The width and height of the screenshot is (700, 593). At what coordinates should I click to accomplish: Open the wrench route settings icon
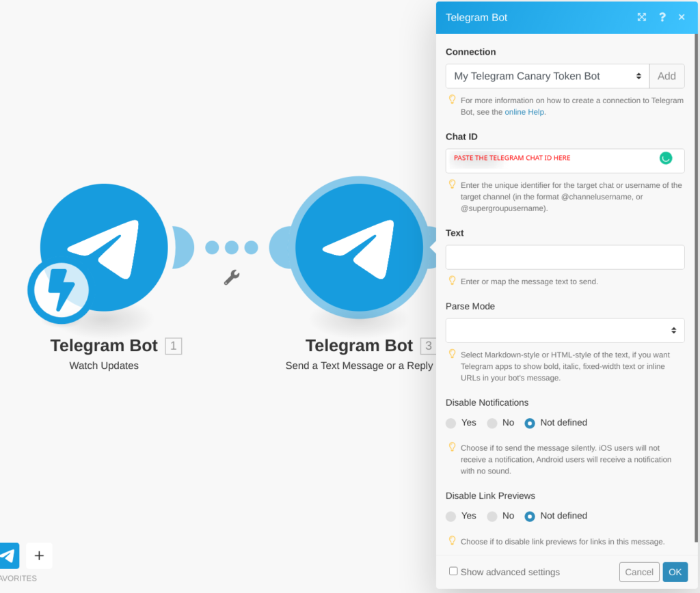(232, 277)
